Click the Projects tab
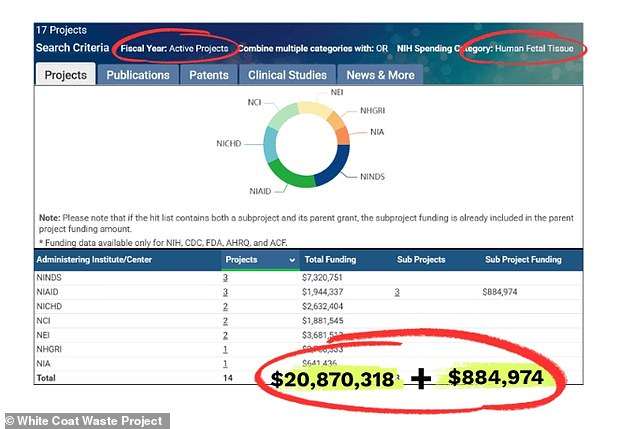 (x=65, y=75)
